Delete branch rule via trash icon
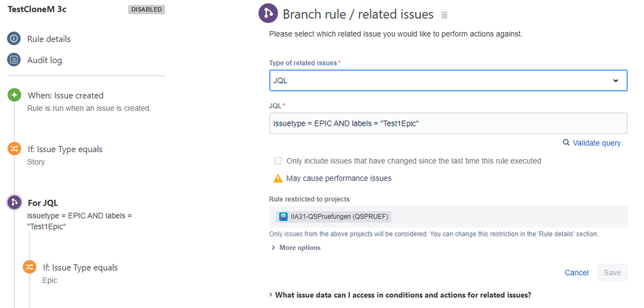Screen dimensions: 644x308 [x=444, y=15]
